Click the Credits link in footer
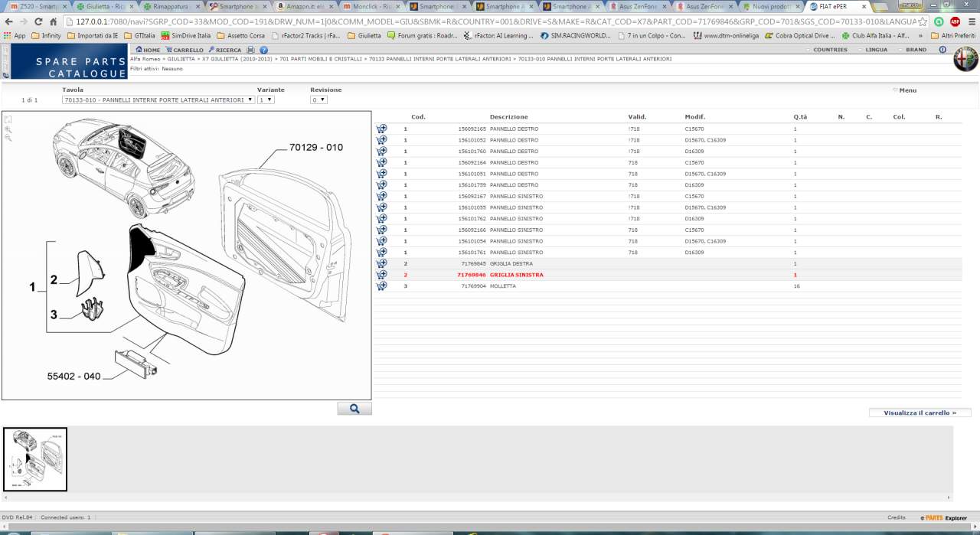Screen dimensions: 980x535 (x=897, y=517)
